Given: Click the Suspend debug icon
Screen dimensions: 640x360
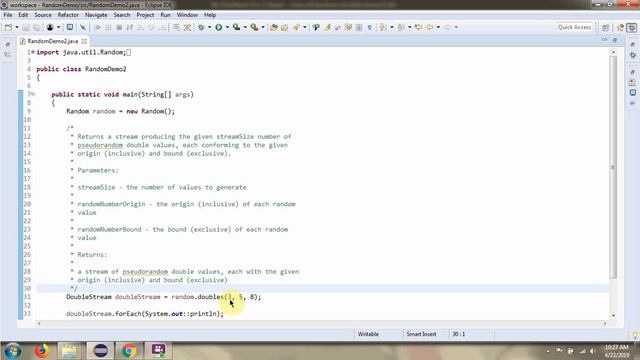Looking at the screenshot, I should (x=109, y=27).
